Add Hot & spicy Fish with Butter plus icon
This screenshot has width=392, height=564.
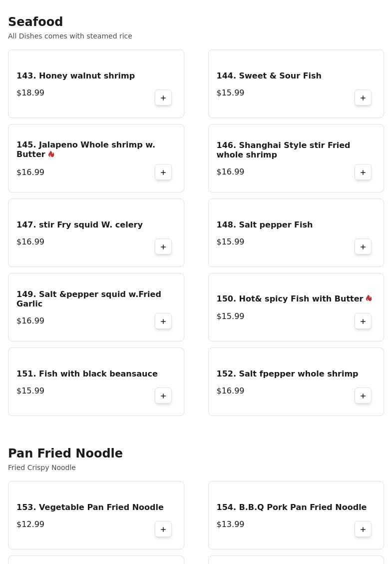point(363,321)
